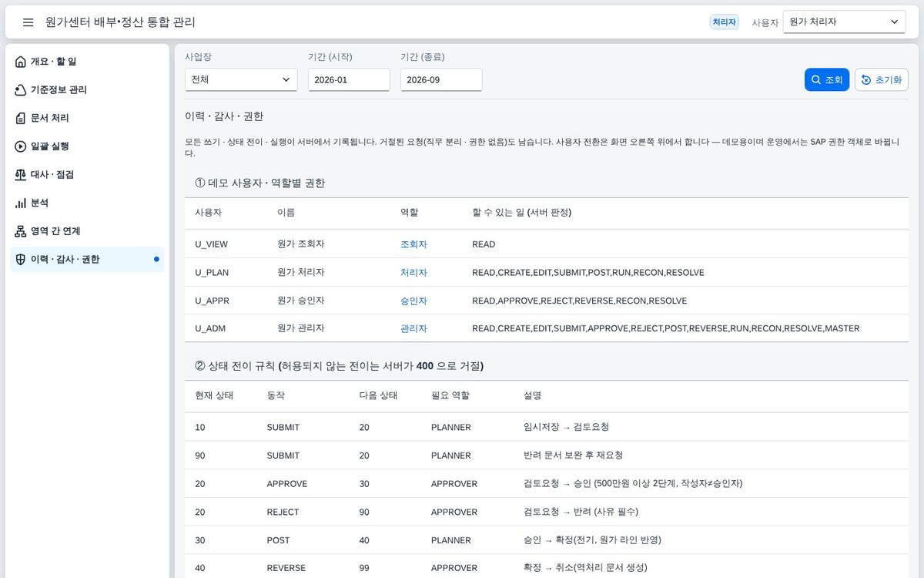
Task: Select the U_ADM user cell
Action: point(210,328)
